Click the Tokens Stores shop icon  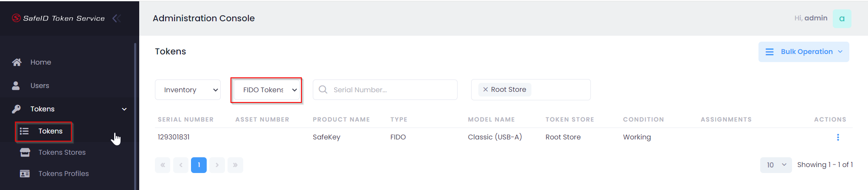coord(25,152)
